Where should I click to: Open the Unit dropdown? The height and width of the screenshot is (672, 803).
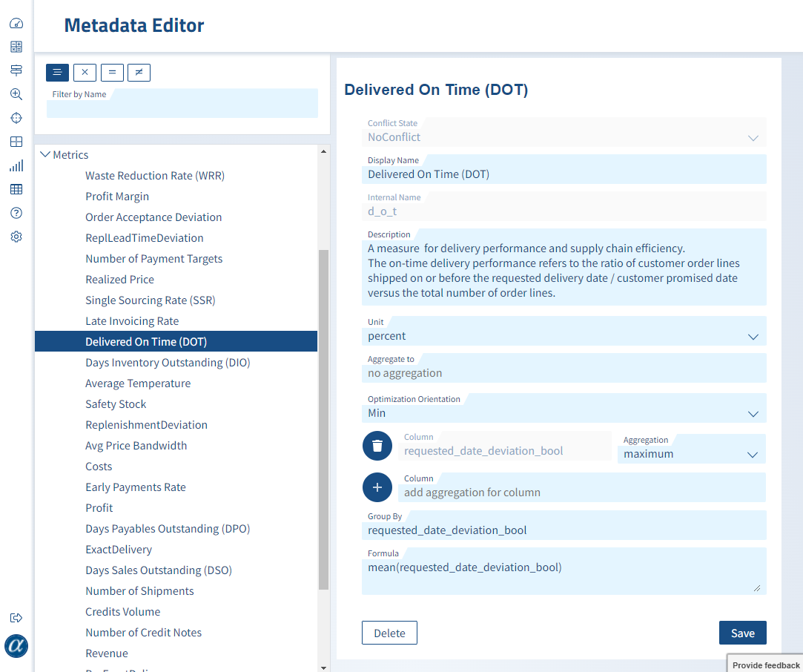[564, 331]
